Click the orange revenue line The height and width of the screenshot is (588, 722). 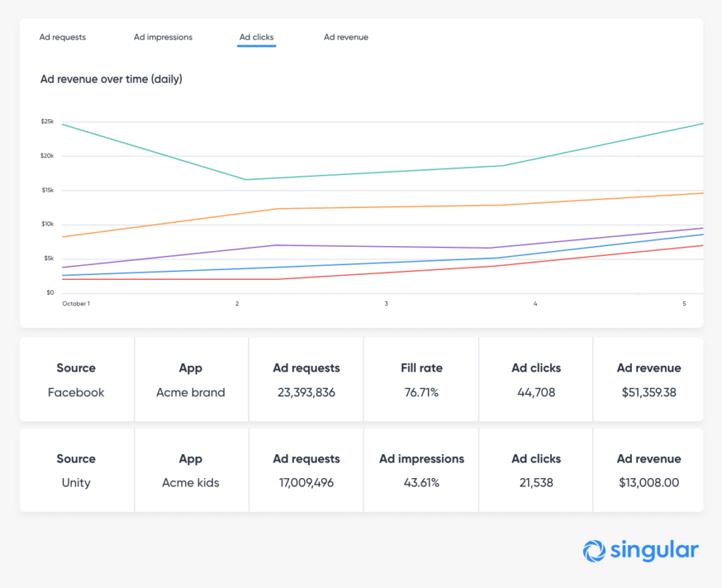(382, 207)
